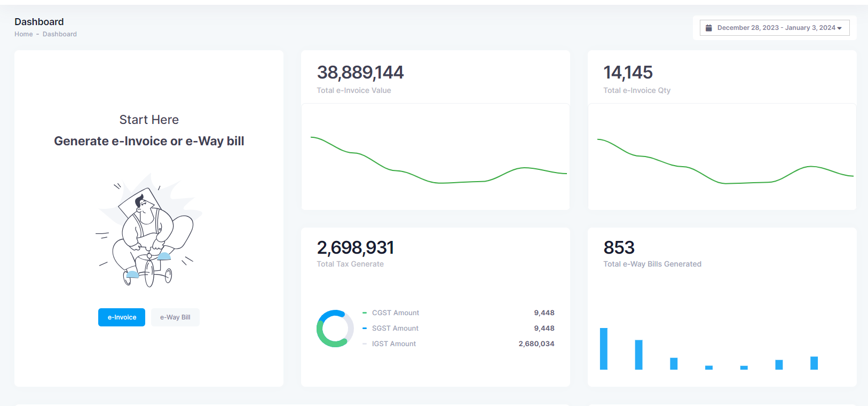Viewport: 868px width, 406px height.
Task: Toggle the SGST Amount legend marker
Action: [365, 329]
